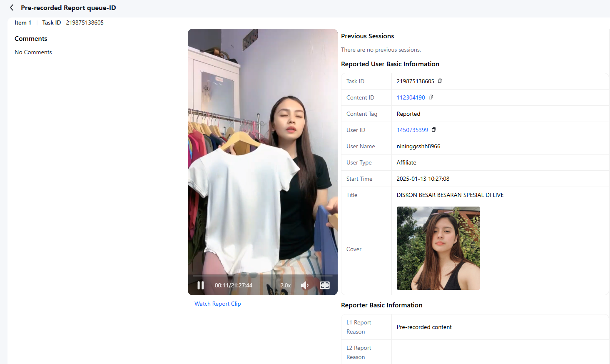
Task: Copy the User ID value
Action: (x=434, y=130)
